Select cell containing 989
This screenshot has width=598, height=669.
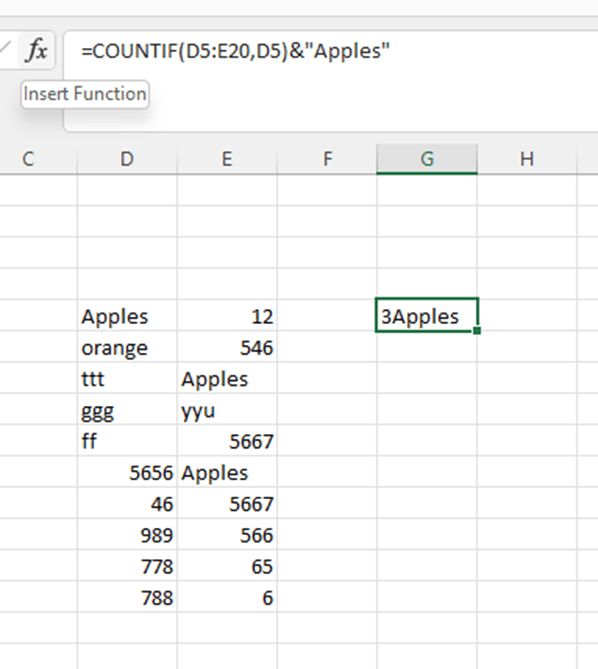[x=127, y=534]
